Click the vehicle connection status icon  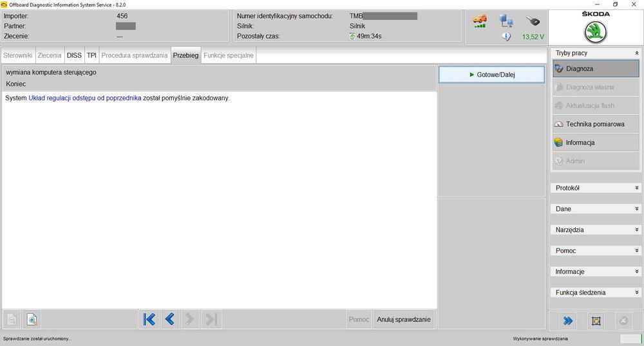(479, 21)
